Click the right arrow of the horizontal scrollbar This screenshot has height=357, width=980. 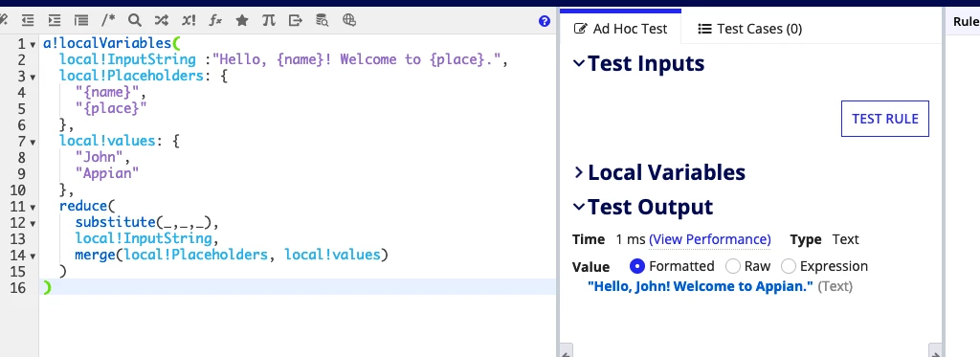tap(935, 352)
